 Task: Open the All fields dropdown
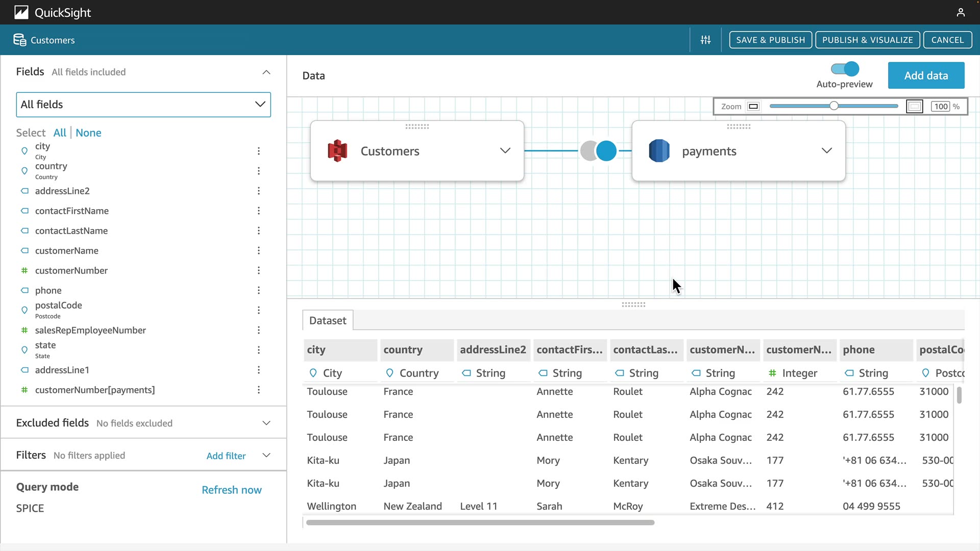pos(143,105)
